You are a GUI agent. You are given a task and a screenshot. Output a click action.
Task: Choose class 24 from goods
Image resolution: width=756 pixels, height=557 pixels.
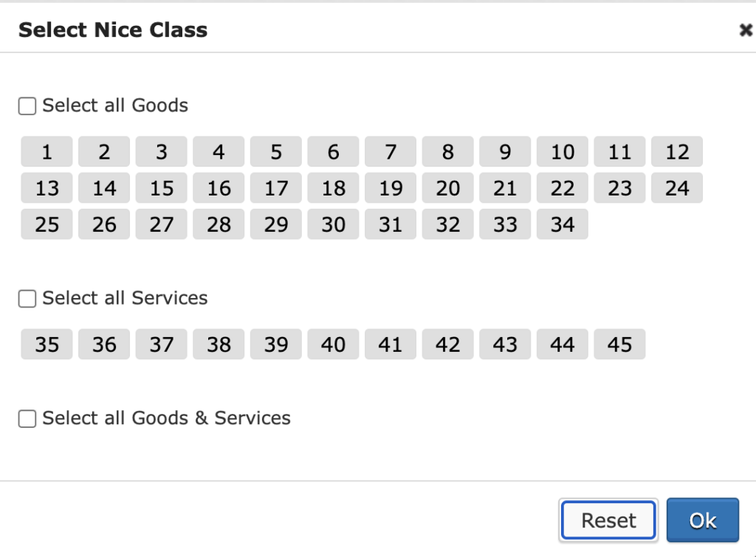[676, 188]
